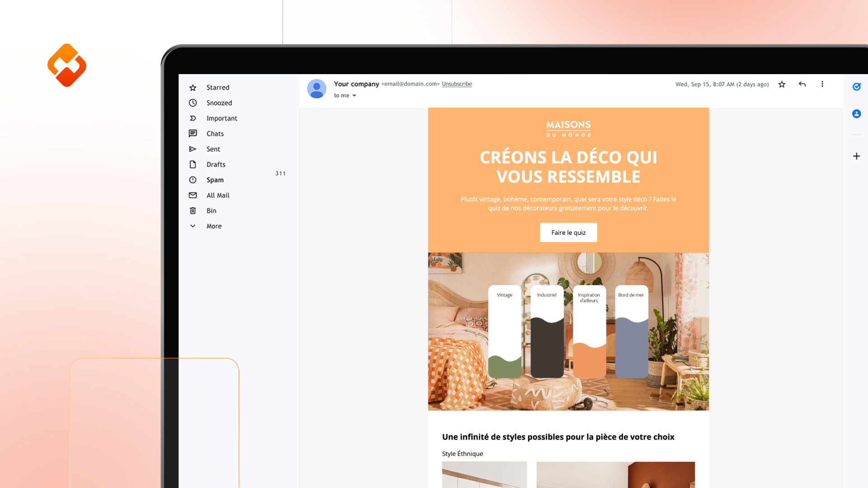Expand the More chevron in sidebar

coord(193,226)
